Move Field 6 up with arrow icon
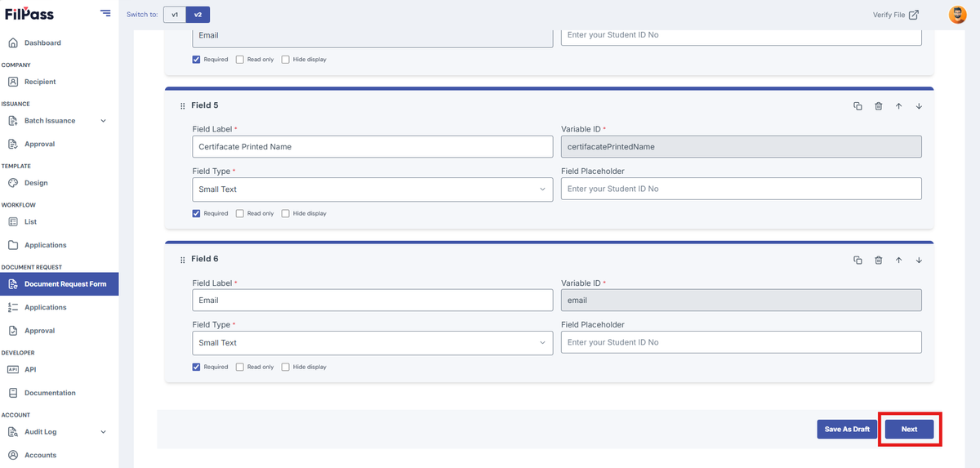 click(898, 260)
